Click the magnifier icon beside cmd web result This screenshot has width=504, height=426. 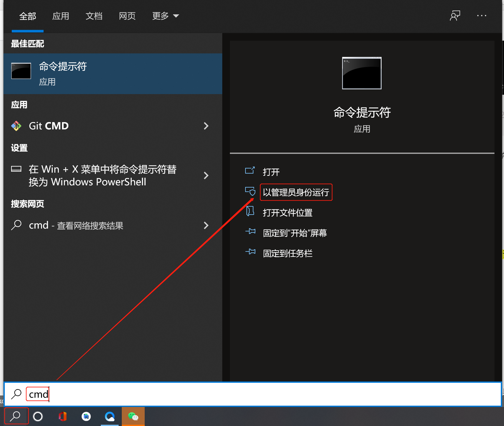tap(16, 225)
